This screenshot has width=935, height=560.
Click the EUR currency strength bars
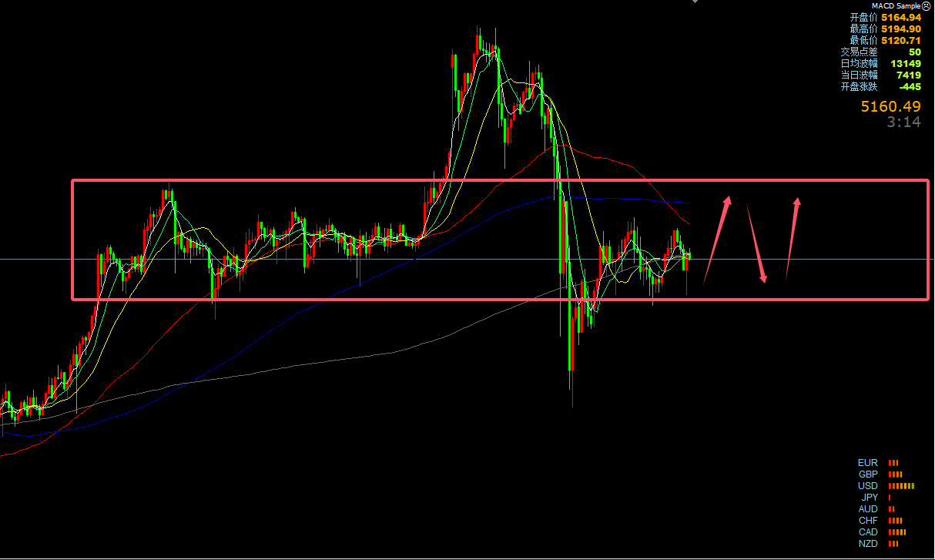(x=893, y=463)
